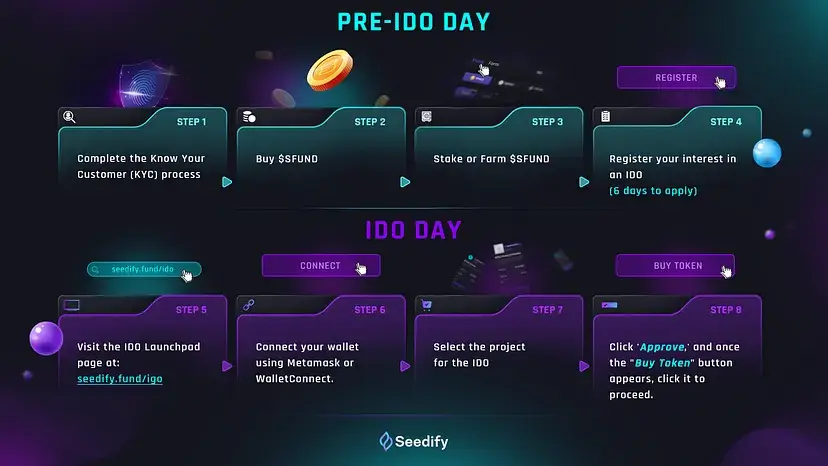The height and width of the screenshot is (466, 828).
Task: Click the teal arrow after Step 3
Action: pos(584,182)
